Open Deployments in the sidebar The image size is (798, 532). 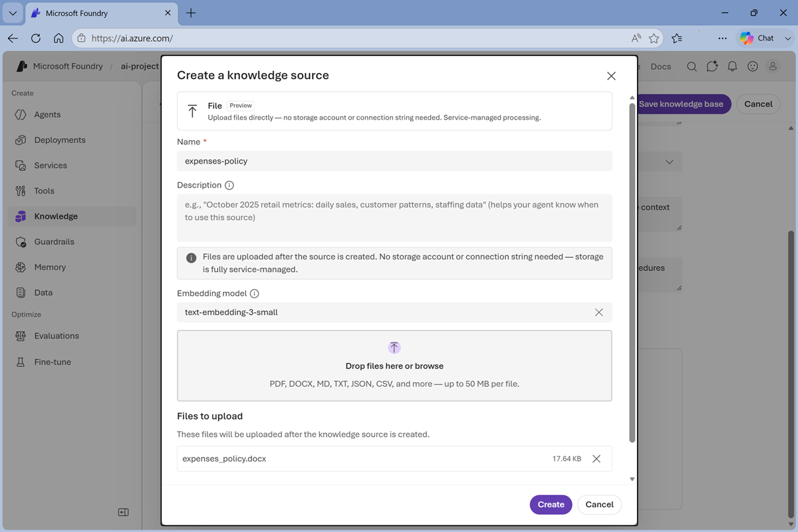click(x=72, y=140)
